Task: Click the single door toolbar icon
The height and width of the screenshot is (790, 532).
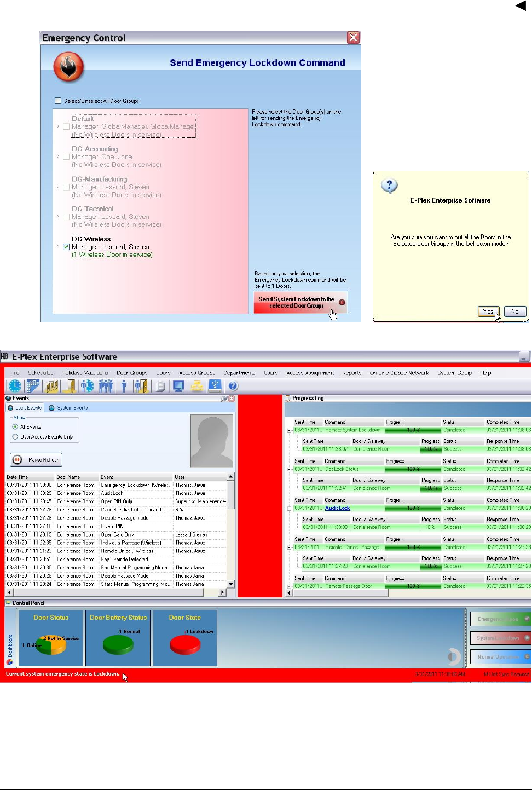Action: pos(70,386)
